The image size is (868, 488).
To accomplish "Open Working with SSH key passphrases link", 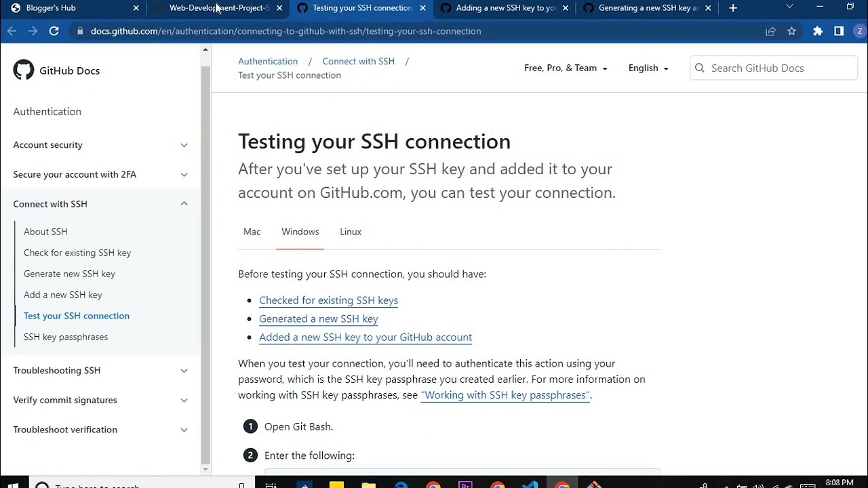I will [x=506, y=395].
